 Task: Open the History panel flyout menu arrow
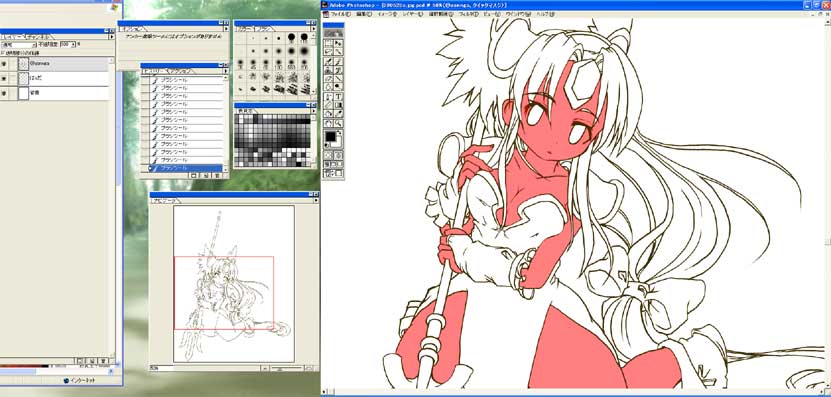coord(225,71)
